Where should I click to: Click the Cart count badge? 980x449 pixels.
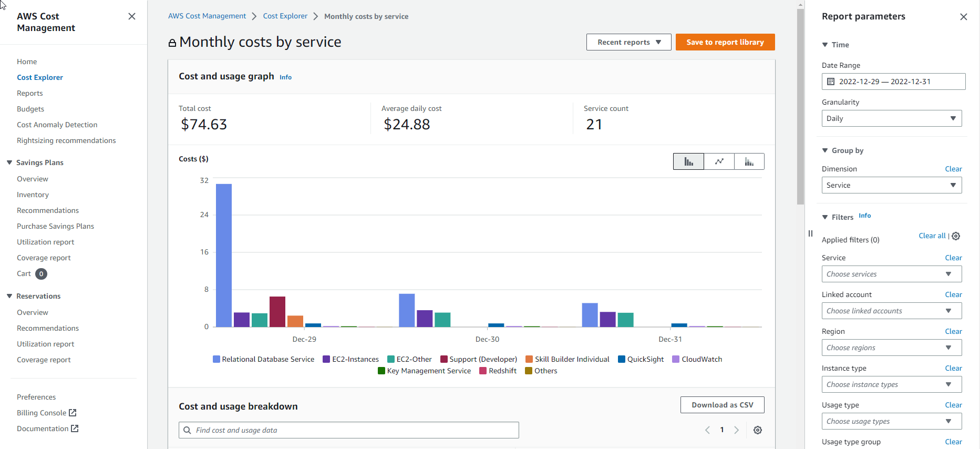[x=41, y=274]
